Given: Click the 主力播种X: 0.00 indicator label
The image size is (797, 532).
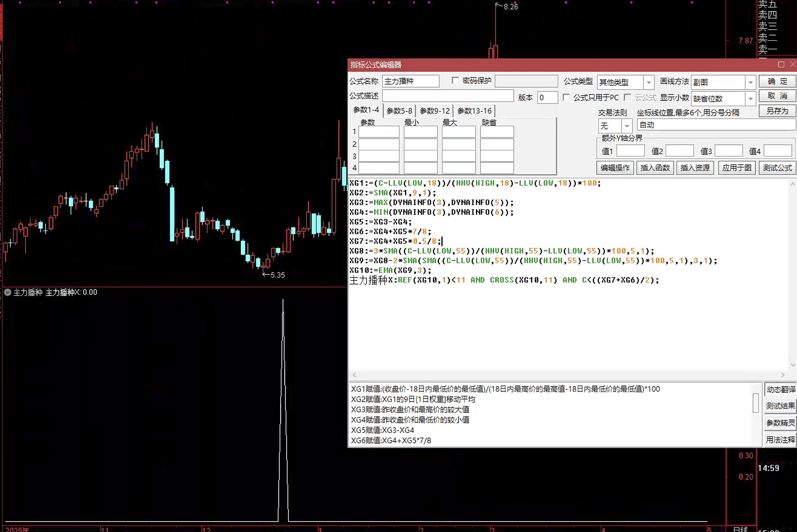Looking at the screenshot, I should pyautogui.click(x=71, y=292).
